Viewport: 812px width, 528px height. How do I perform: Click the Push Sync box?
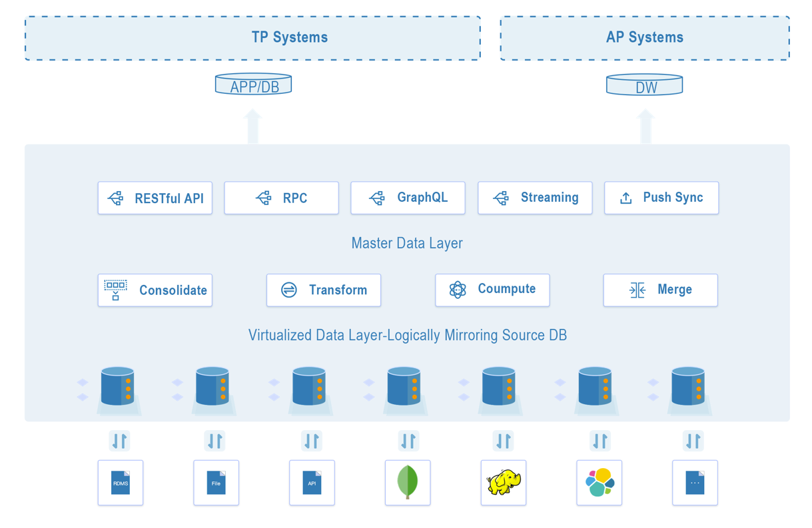(x=661, y=198)
